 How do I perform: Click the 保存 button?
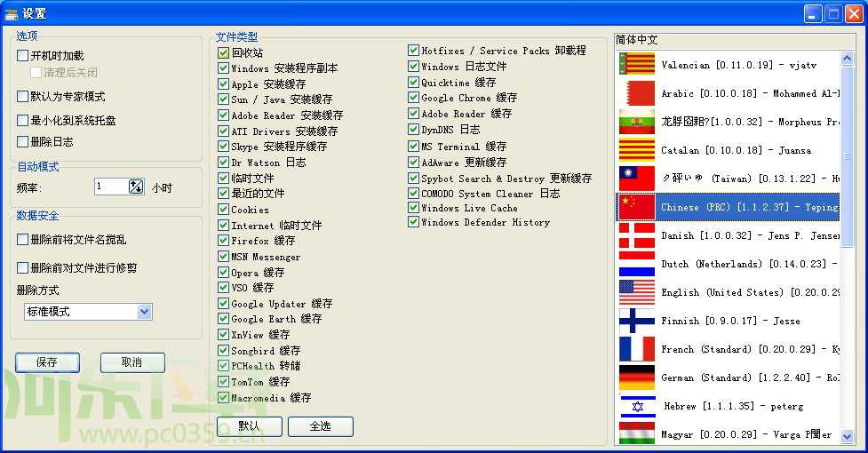(x=48, y=362)
